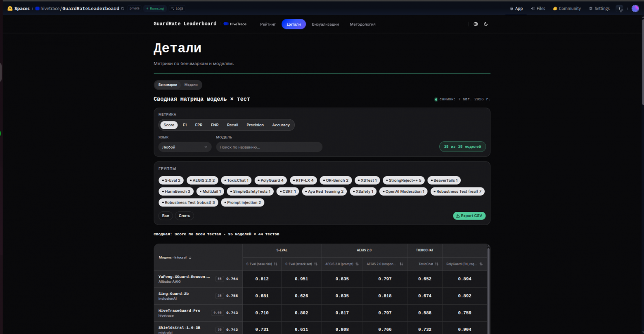644x334 pixels.
Task: Select the Precision metric
Action: pos(255,125)
